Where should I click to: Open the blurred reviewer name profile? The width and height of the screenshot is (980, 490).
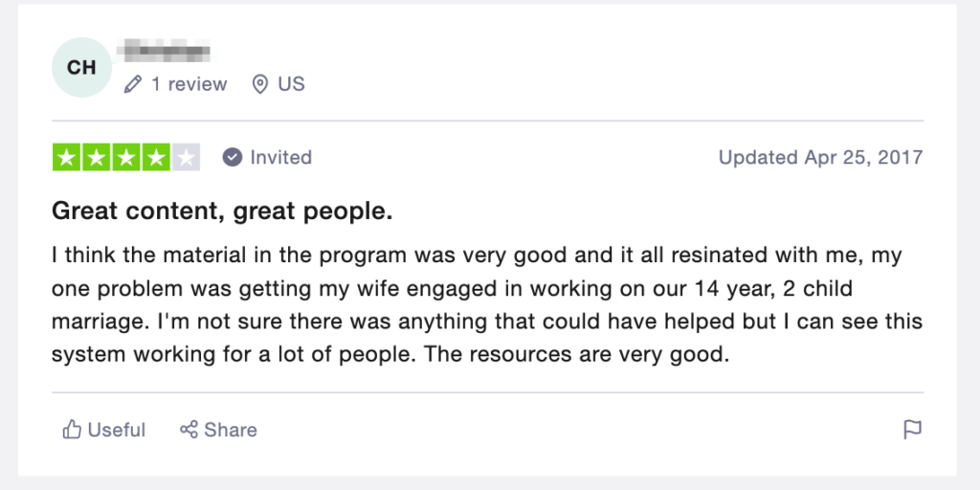click(165, 51)
